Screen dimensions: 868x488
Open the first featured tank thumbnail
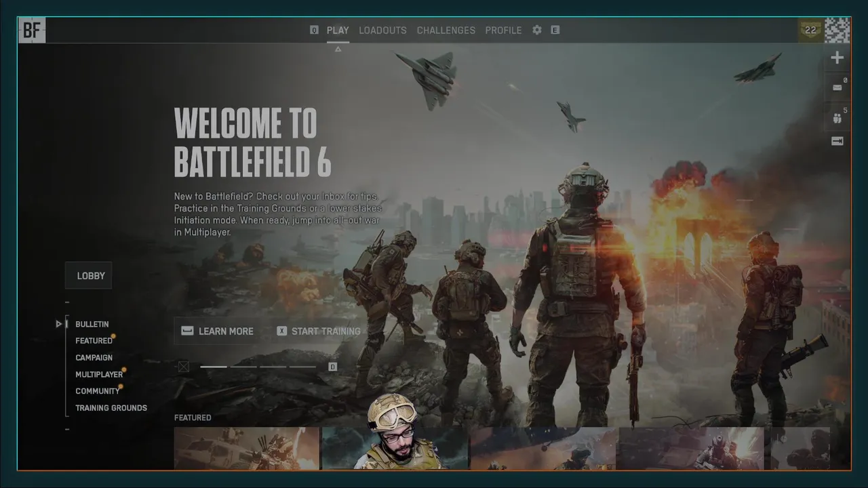(247, 448)
